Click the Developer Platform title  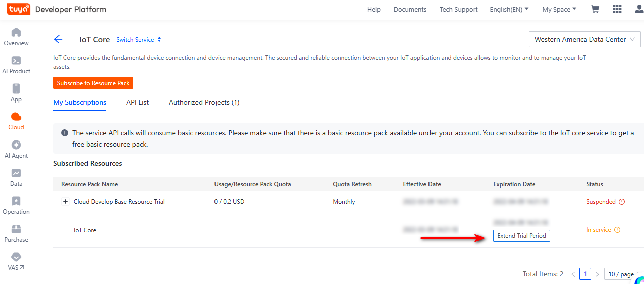coord(71,9)
